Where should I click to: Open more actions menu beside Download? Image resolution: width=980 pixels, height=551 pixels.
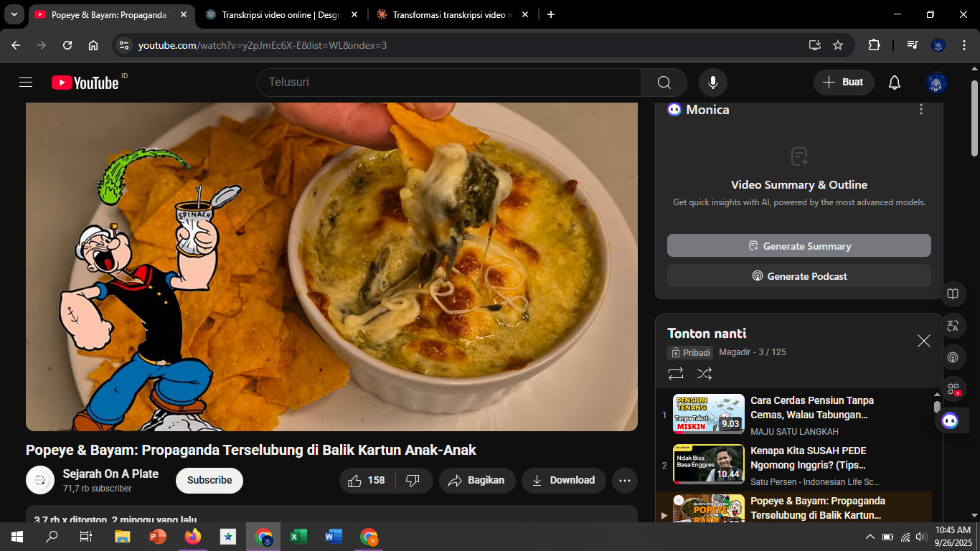coord(625,481)
